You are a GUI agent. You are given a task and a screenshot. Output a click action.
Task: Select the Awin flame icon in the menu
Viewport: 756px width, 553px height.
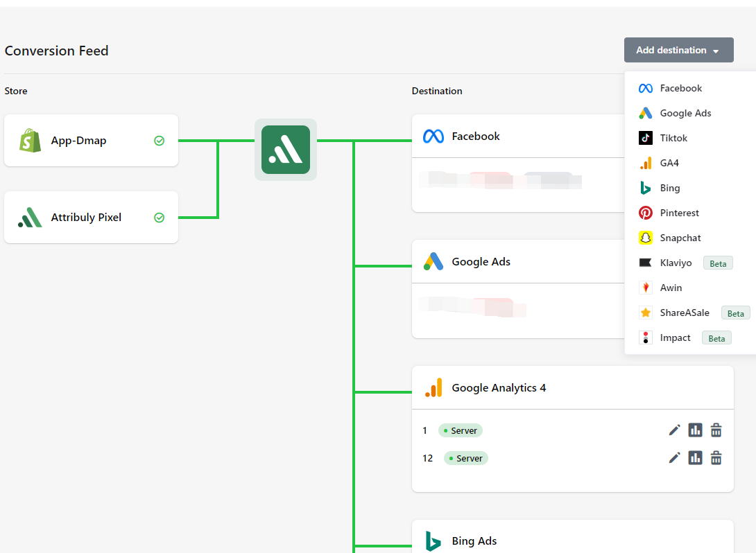[x=646, y=288]
